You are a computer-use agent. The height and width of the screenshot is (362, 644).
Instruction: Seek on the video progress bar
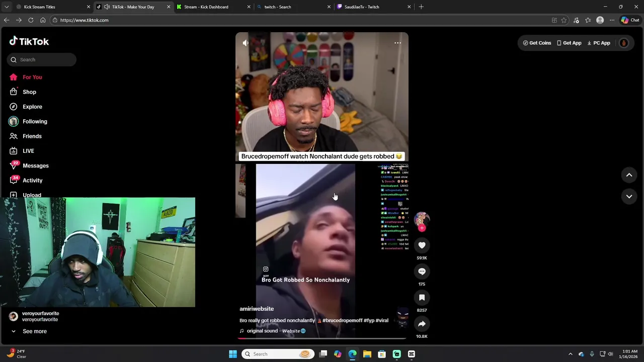pos(322,338)
